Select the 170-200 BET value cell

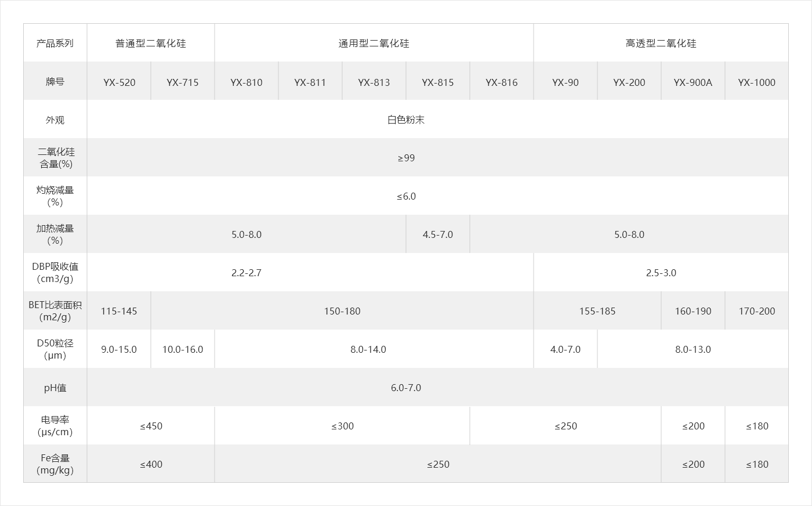757,311
